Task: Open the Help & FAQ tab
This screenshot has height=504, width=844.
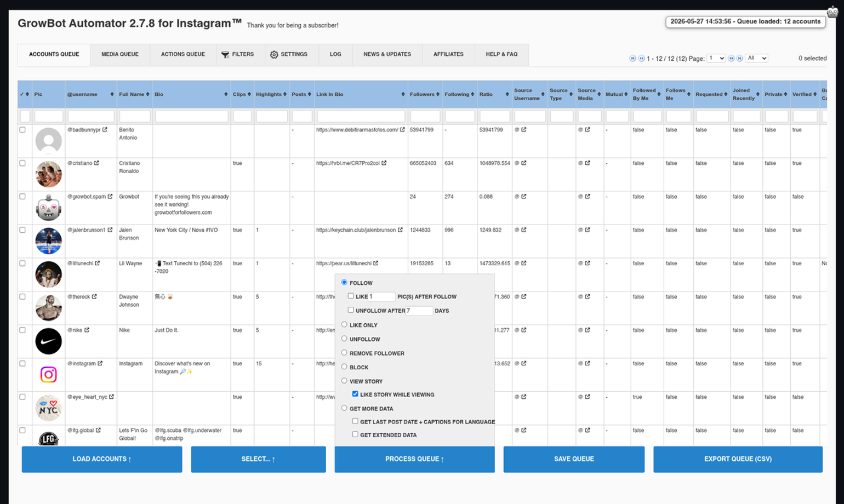Action: click(501, 55)
